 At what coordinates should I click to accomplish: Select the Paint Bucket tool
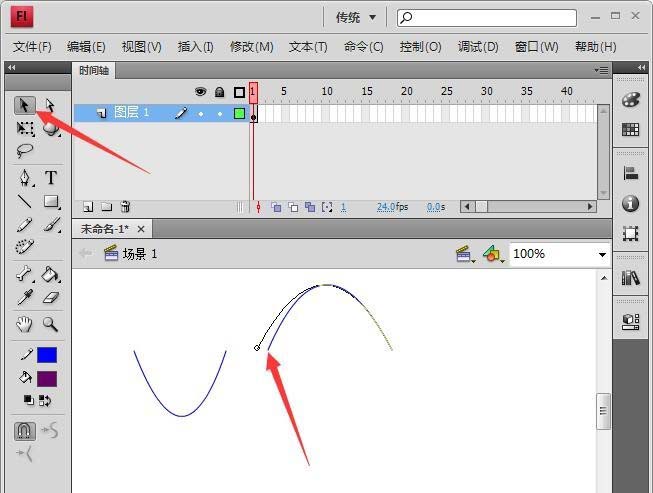[51, 274]
